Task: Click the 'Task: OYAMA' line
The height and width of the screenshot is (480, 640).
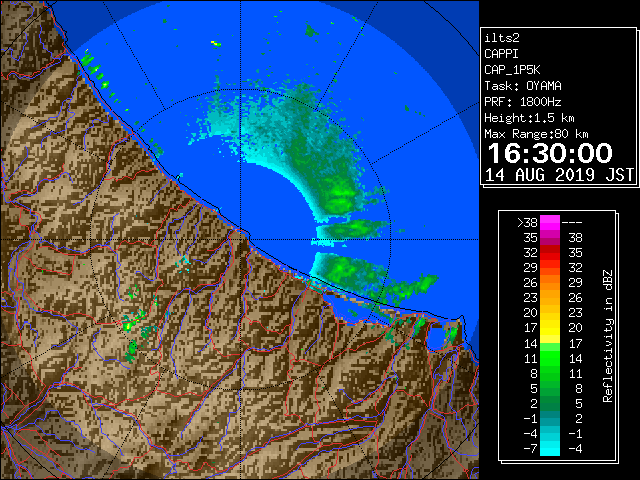Action: click(523, 86)
